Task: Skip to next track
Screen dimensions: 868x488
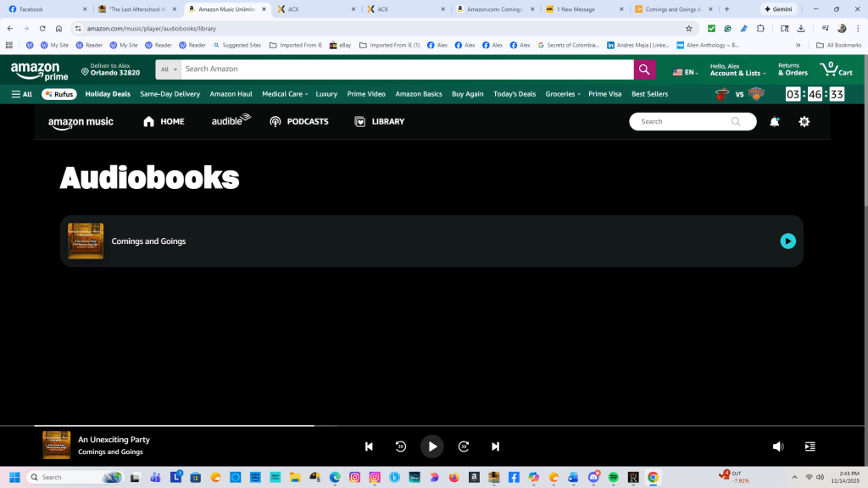Action: [x=495, y=446]
